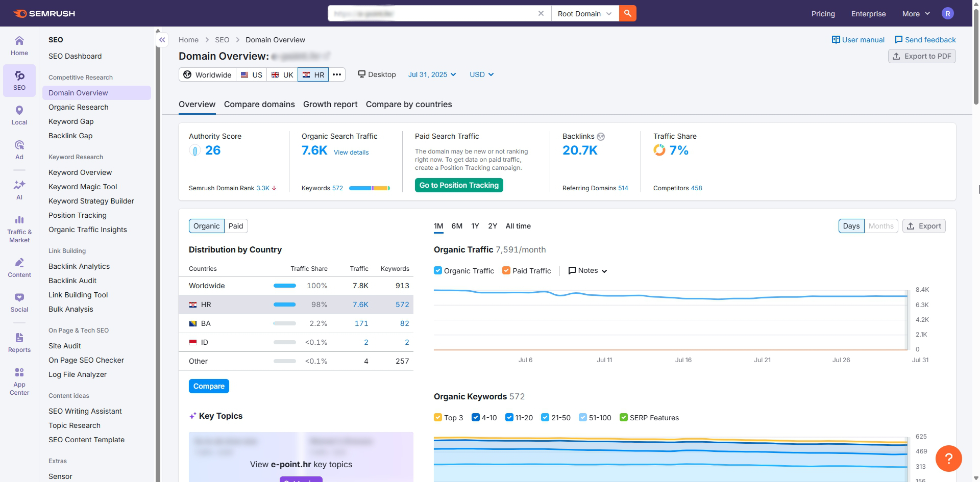Click the HR flag in country table

(x=193, y=305)
